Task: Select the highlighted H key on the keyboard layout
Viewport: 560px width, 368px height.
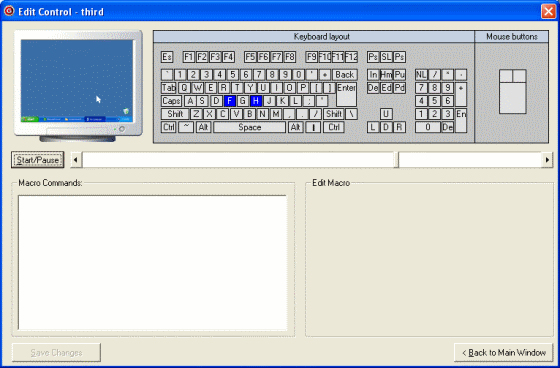Action: [x=256, y=101]
